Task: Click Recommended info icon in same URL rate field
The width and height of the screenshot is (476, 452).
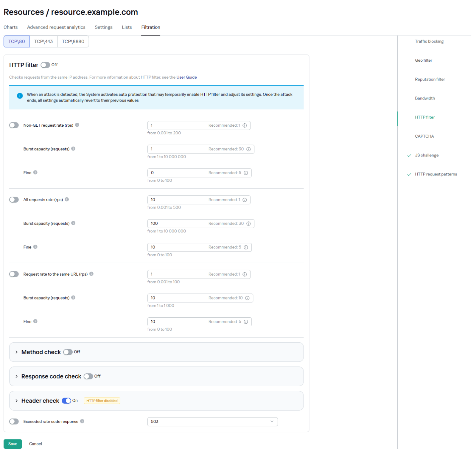Action: [x=245, y=274]
